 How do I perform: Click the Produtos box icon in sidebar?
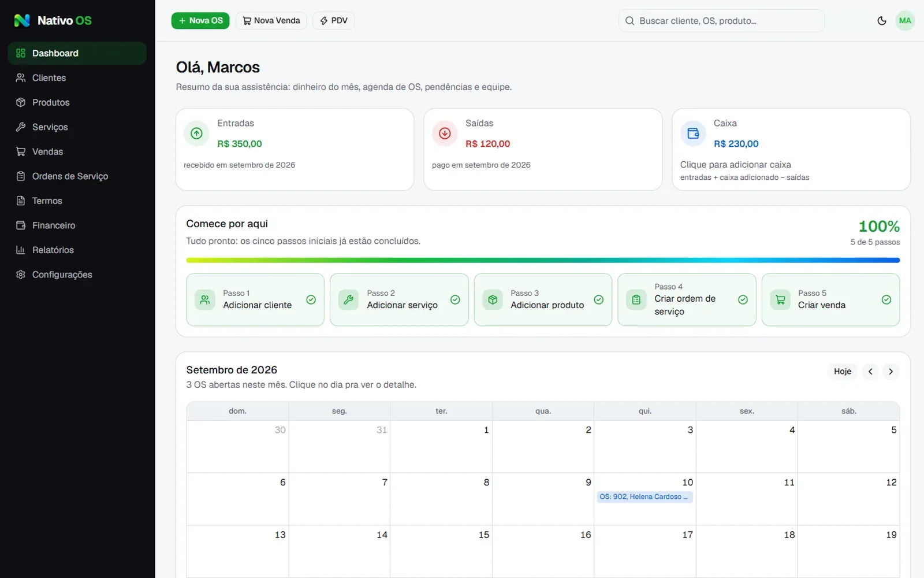tap(21, 102)
